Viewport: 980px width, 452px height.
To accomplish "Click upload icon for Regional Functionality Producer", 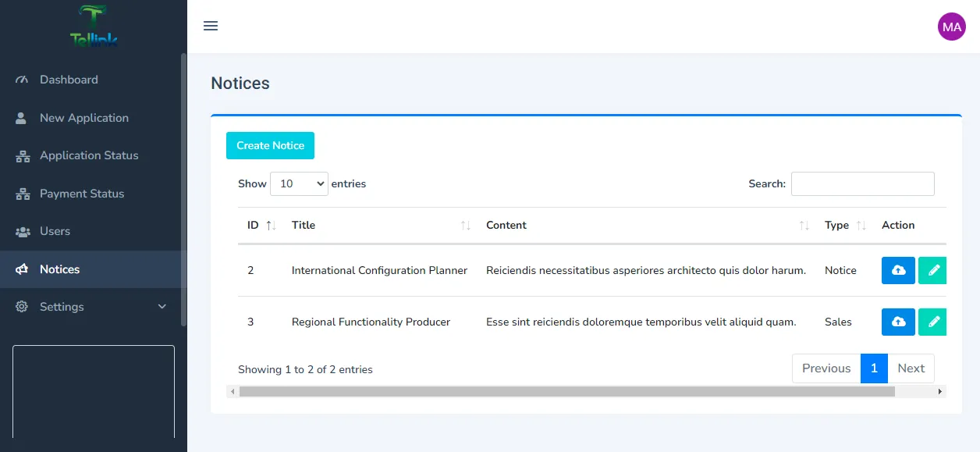I will click(x=898, y=322).
